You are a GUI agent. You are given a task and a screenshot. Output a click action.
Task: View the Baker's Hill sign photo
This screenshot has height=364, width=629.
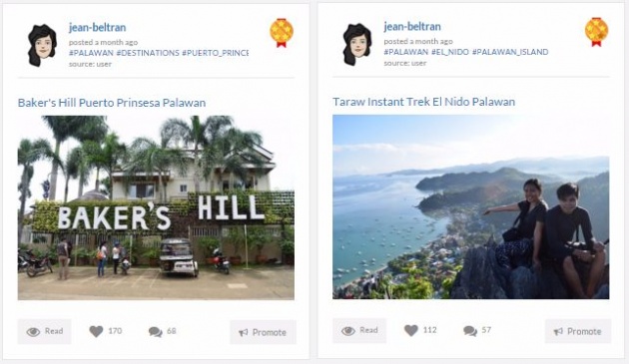pyautogui.click(x=156, y=207)
